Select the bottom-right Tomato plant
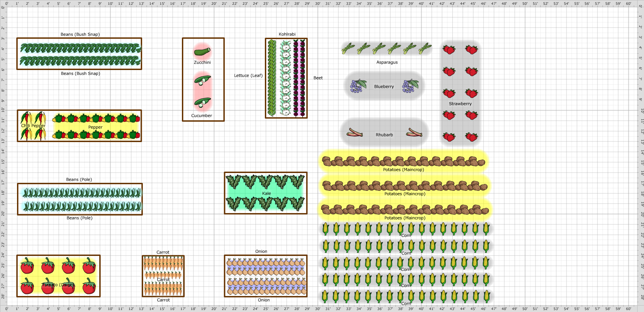 (89, 286)
